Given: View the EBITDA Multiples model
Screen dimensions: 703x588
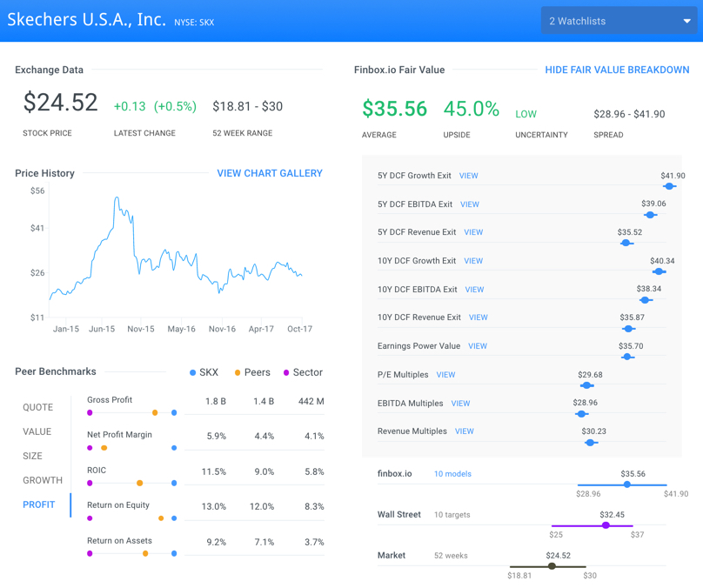Looking at the screenshot, I should pos(460,404).
